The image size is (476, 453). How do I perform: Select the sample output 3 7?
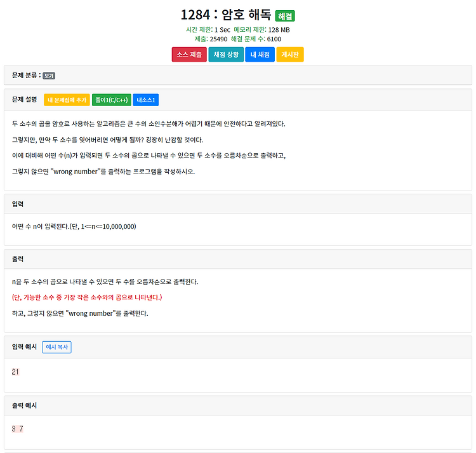(x=17, y=429)
